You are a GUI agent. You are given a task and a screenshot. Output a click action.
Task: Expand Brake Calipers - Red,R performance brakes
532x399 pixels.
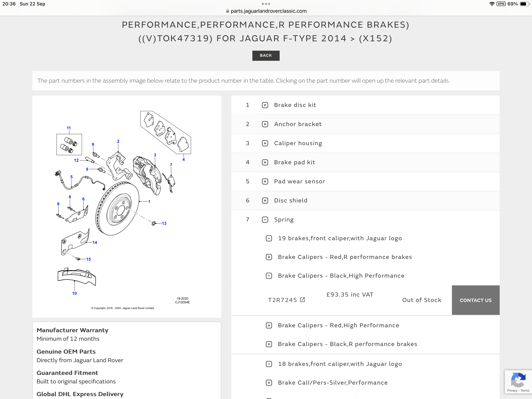pyautogui.click(x=269, y=257)
